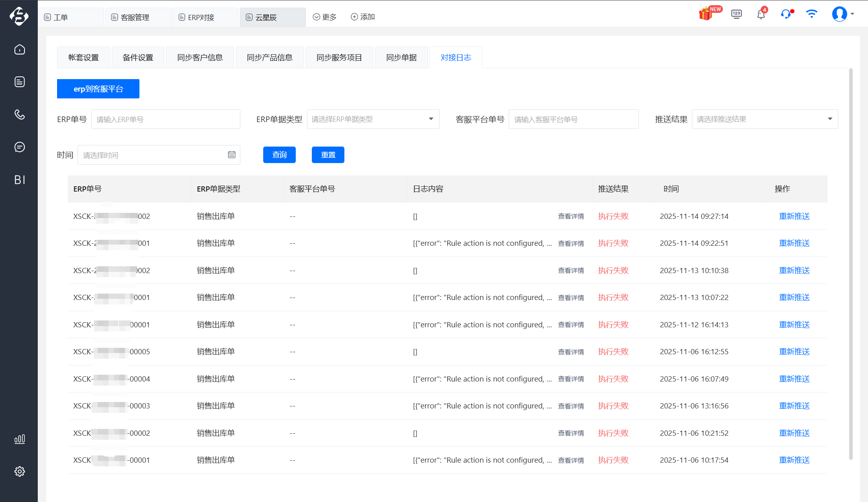Click the phone call sidebar icon
Viewport: 868px width, 502px height.
(19, 114)
